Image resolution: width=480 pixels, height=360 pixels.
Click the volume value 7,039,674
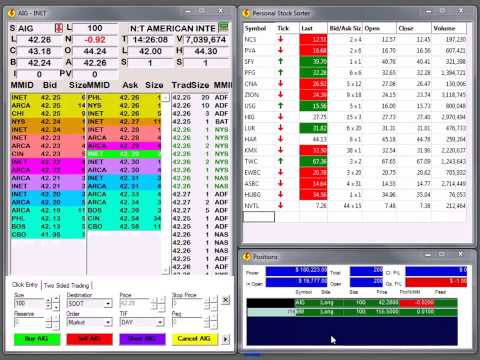(x=206, y=40)
